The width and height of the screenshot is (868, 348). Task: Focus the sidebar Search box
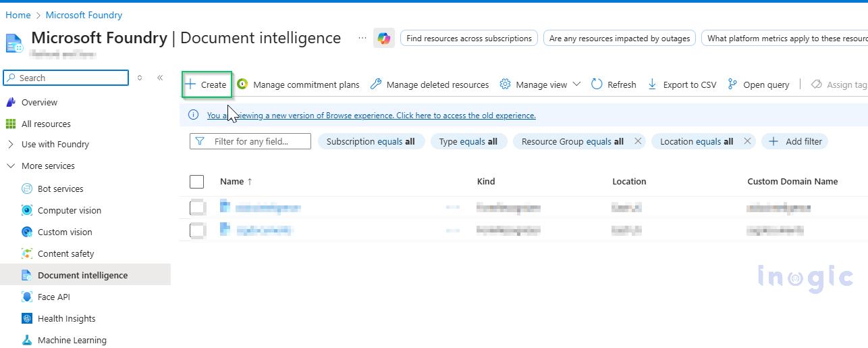pyautogui.click(x=66, y=78)
